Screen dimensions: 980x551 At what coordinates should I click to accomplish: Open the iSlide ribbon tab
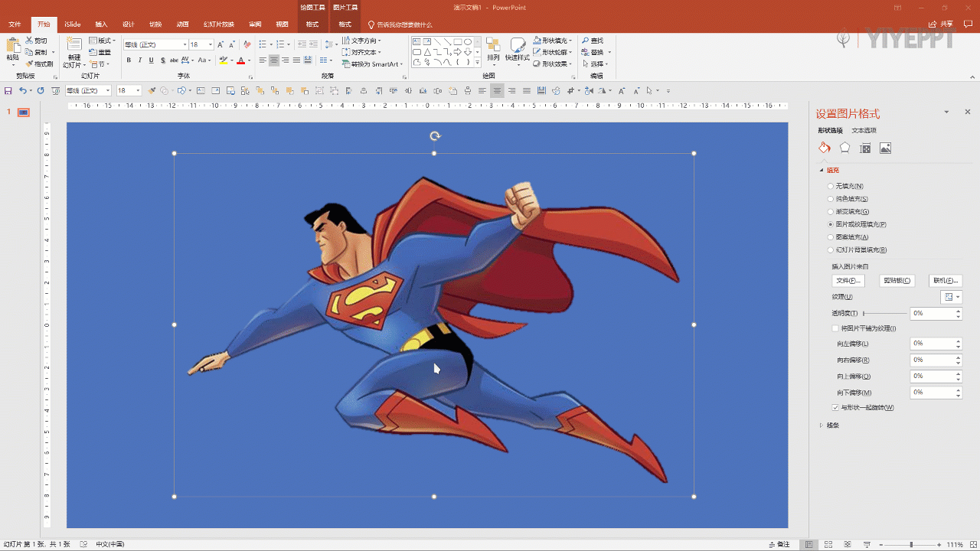(x=73, y=24)
